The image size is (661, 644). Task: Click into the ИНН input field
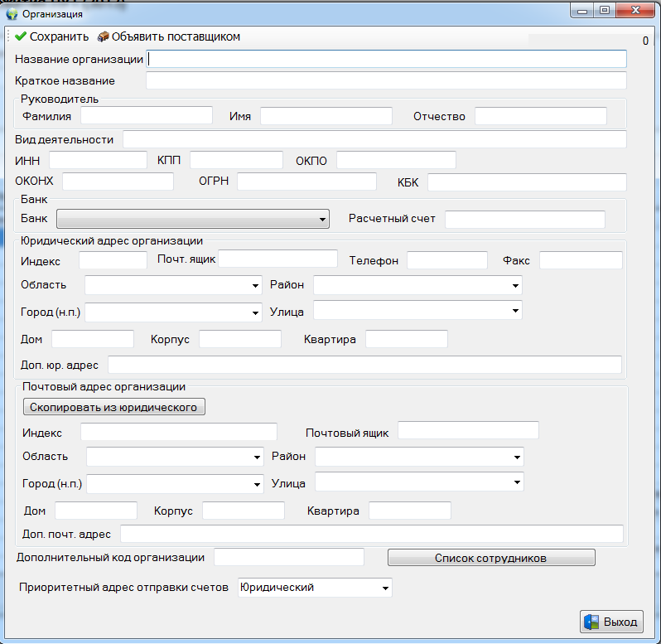point(98,159)
